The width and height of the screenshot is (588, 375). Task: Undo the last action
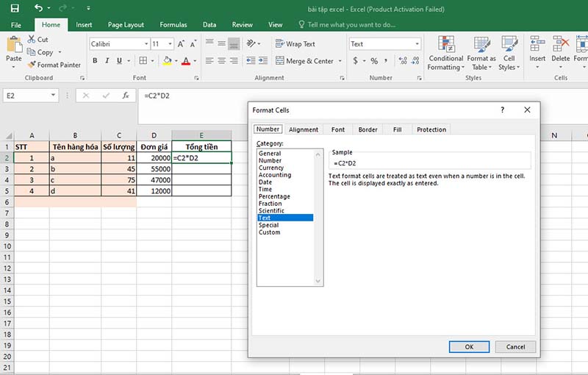point(38,7)
